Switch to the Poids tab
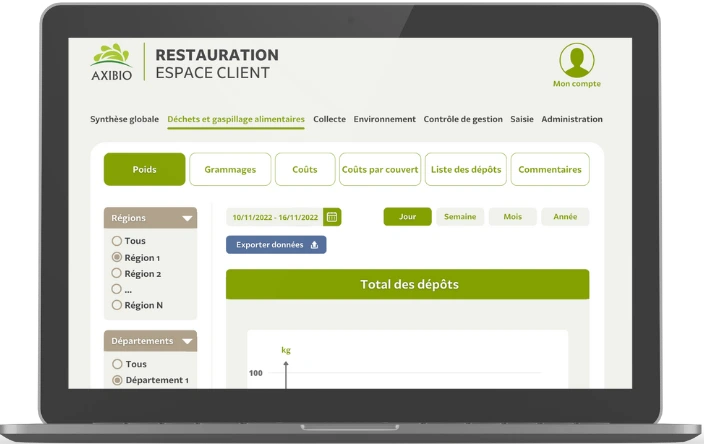704x444 pixels. click(144, 169)
